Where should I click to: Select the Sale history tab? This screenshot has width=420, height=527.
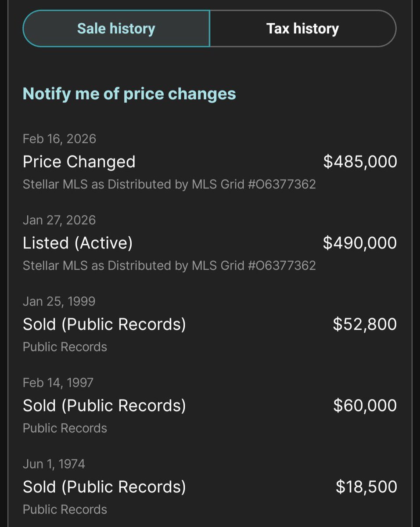pos(116,29)
